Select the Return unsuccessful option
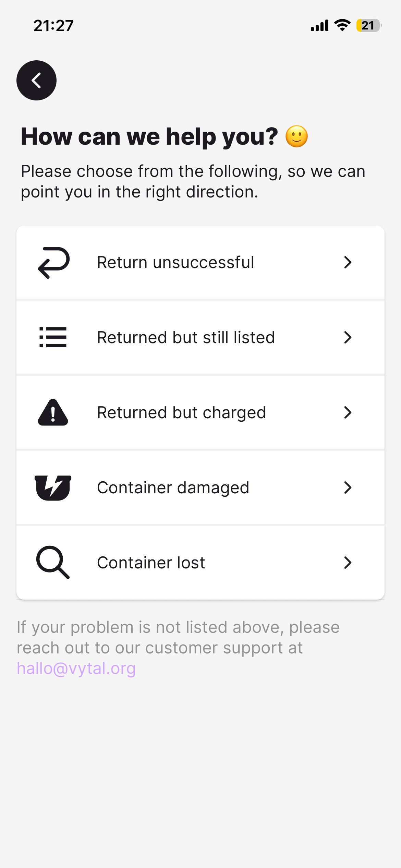 click(x=175, y=262)
